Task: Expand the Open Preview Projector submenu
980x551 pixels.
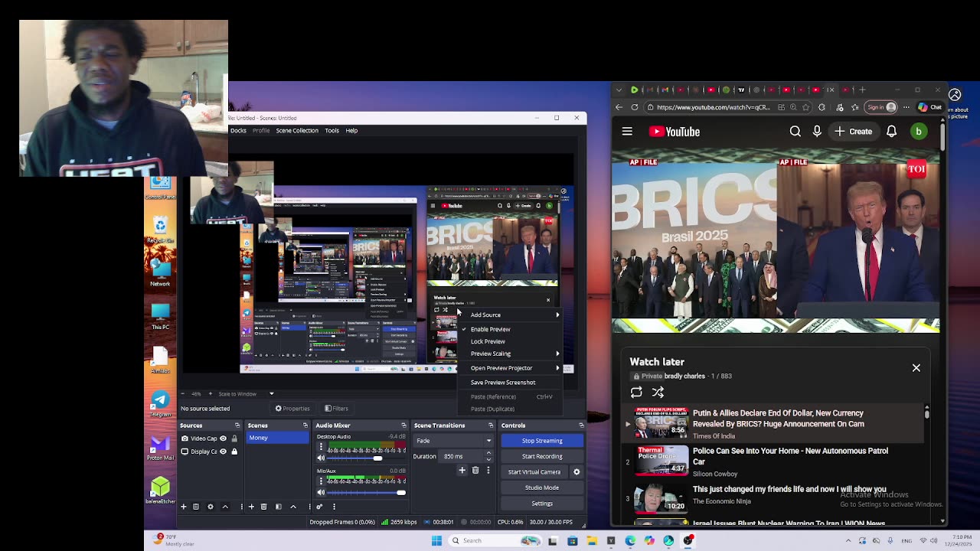Action: pyautogui.click(x=510, y=368)
